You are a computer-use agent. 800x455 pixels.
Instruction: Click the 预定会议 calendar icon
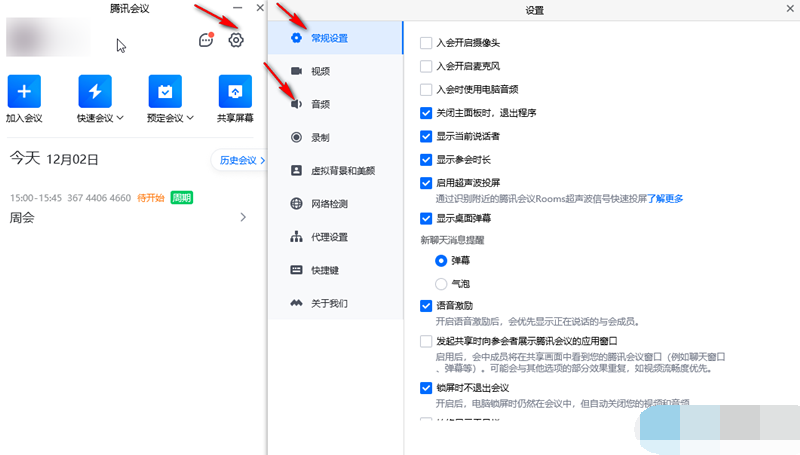pos(165,92)
